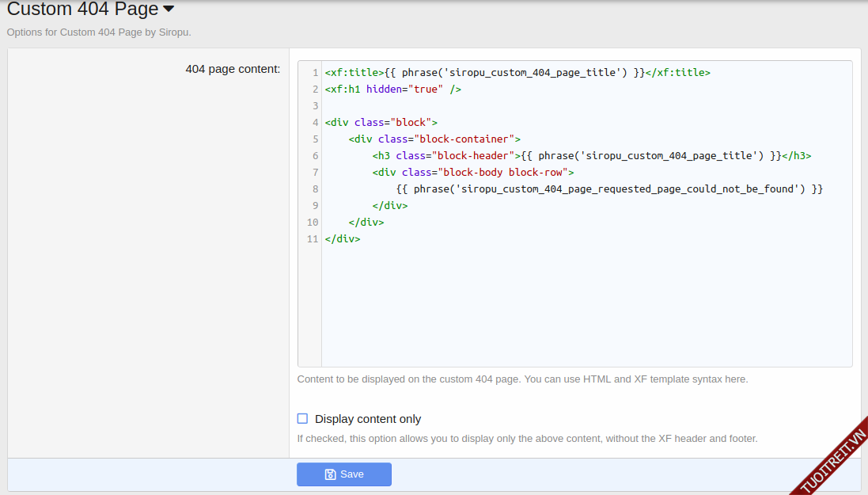This screenshot has height=495, width=868.
Task: Click the xf:h1 hidden="true" tag on line 2
Action: click(x=392, y=89)
